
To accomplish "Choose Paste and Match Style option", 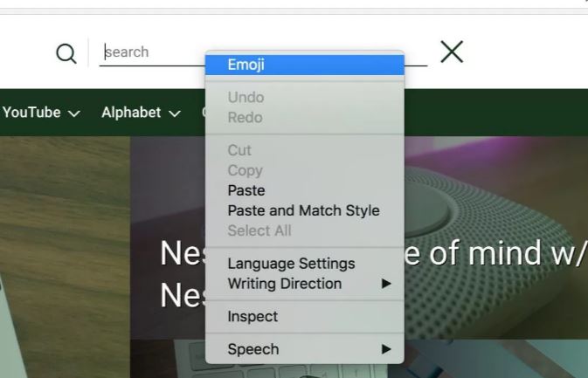I will pyautogui.click(x=303, y=210).
